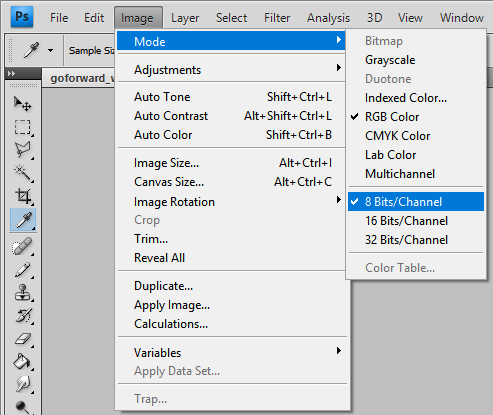Choose Trim... from Image menu
Viewport: 493px width, 415px height.
231,239
